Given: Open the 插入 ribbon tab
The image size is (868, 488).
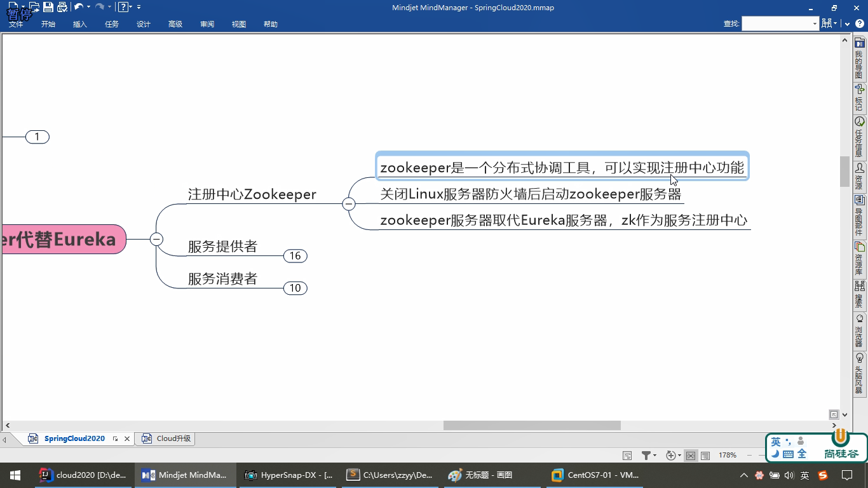Looking at the screenshot, I should [x=80, y=24].
